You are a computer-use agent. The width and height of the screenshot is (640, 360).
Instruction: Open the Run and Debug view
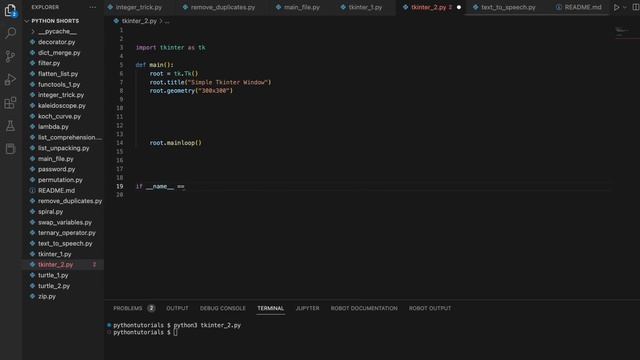(10, 79)
